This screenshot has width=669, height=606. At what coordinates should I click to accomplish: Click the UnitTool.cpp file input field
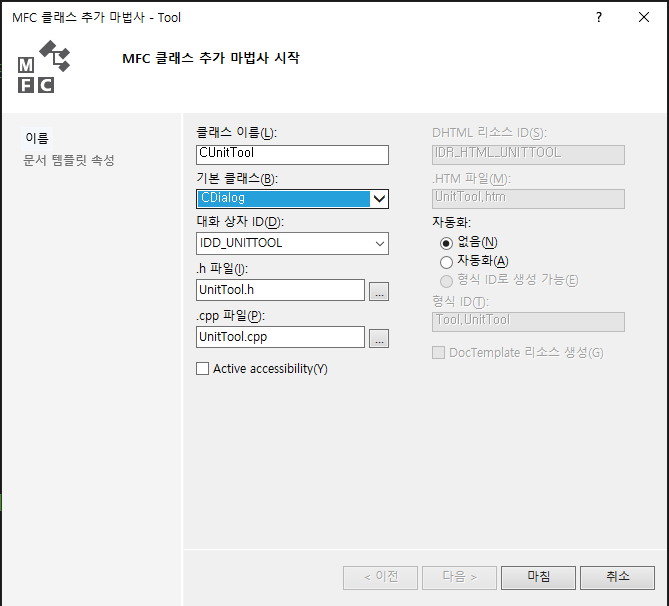click(280, 337)
